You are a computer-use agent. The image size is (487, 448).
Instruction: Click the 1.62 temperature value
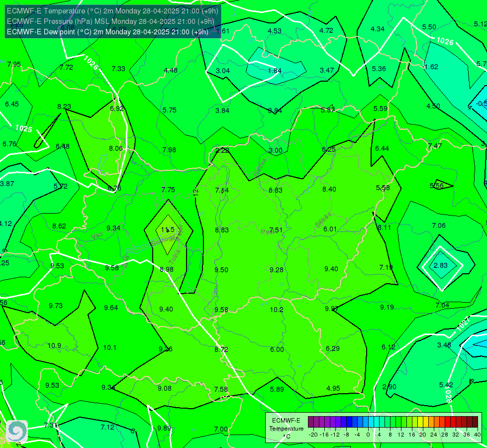tap(431, 67)
